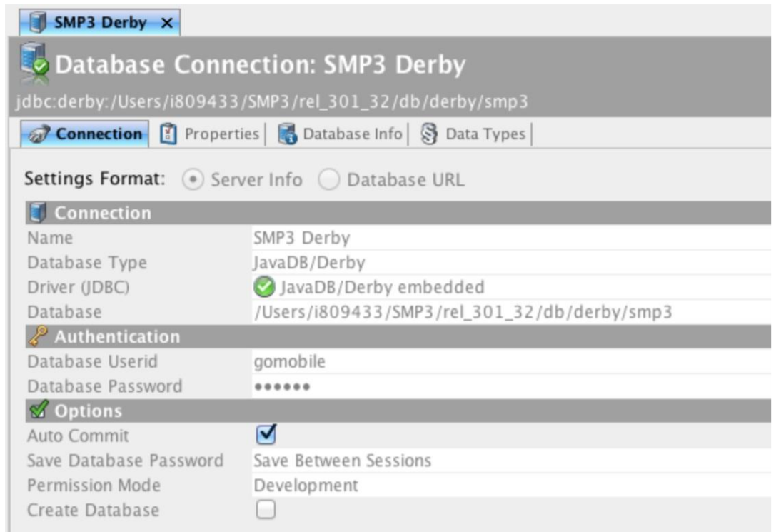The height and width of the screenshot is (532, 776).
Task: Edit the Name field SMP3 Derby
Action: coord(512,238)
